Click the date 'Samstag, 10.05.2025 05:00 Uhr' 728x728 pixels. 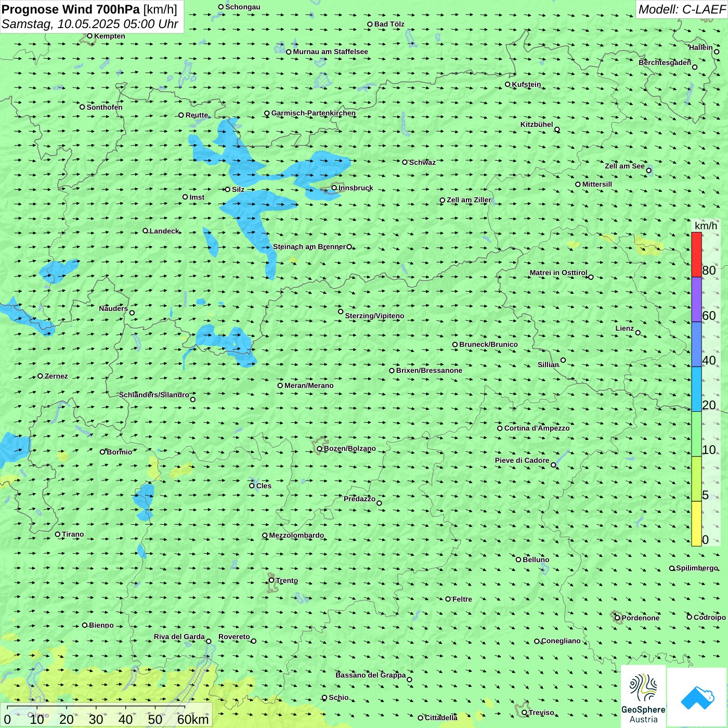pos(90,24)
